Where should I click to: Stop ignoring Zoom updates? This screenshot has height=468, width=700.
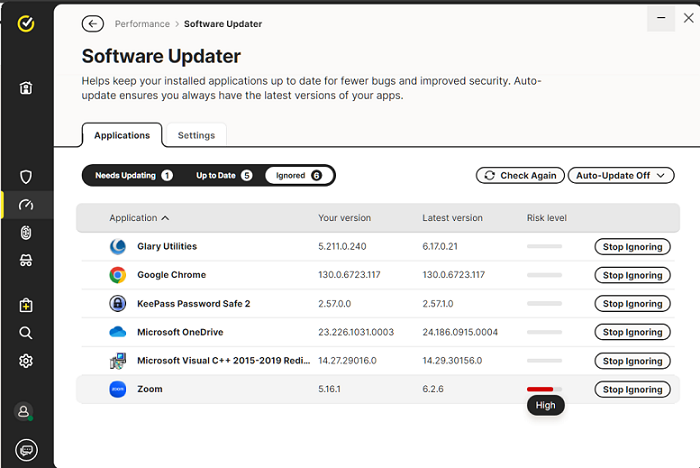coord(632,390)
